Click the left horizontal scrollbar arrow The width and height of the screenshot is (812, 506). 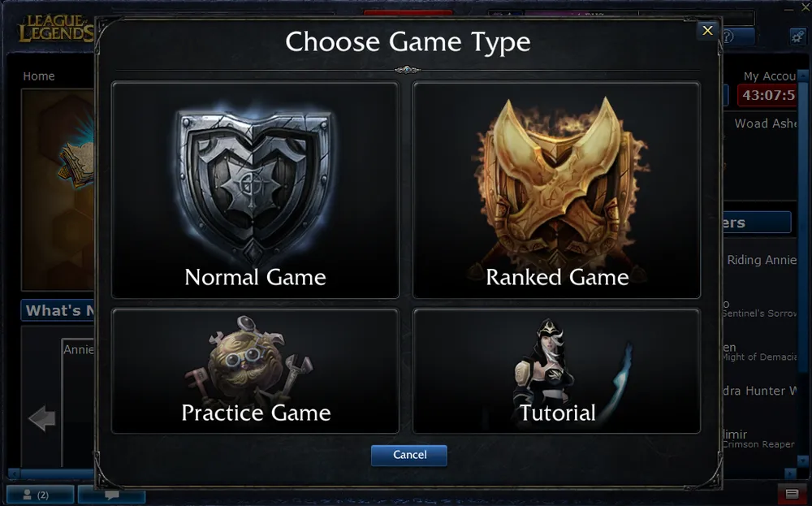click(12, 473)
